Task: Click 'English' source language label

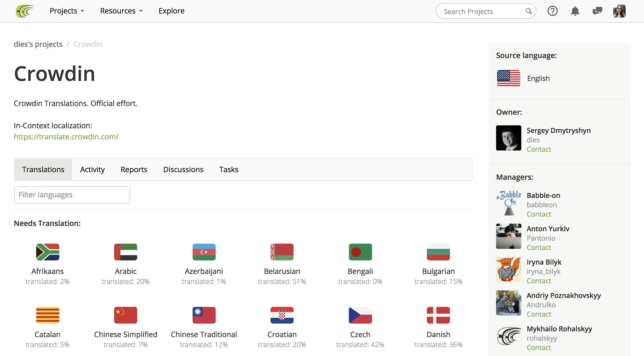Action: click(x=538, y=78)
